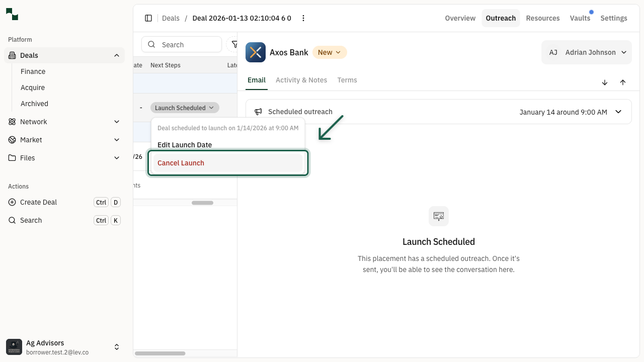Open the Vaults tab in the top bar
644x362 pixels.
580,18
